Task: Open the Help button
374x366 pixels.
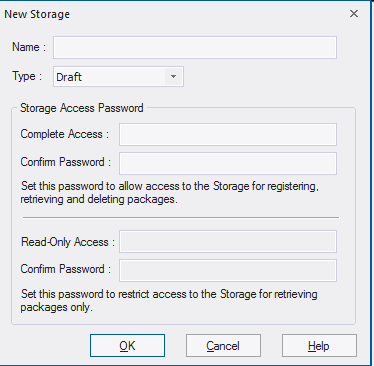Action: point(319,346)
